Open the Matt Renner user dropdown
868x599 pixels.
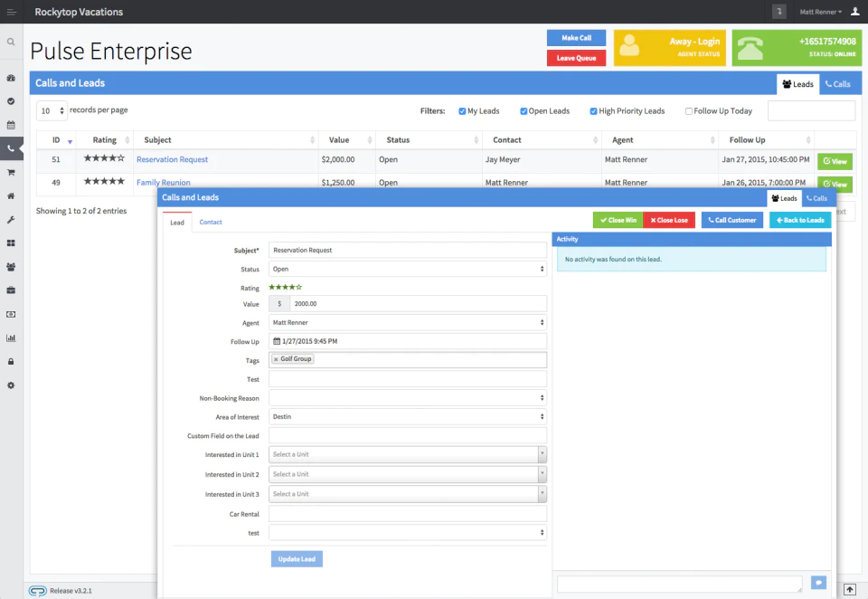pyautogui.click(x=820, y=12)
